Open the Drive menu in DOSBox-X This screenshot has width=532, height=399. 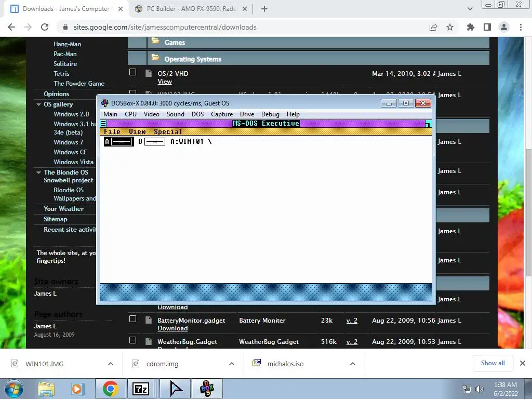tap(247, 114)
